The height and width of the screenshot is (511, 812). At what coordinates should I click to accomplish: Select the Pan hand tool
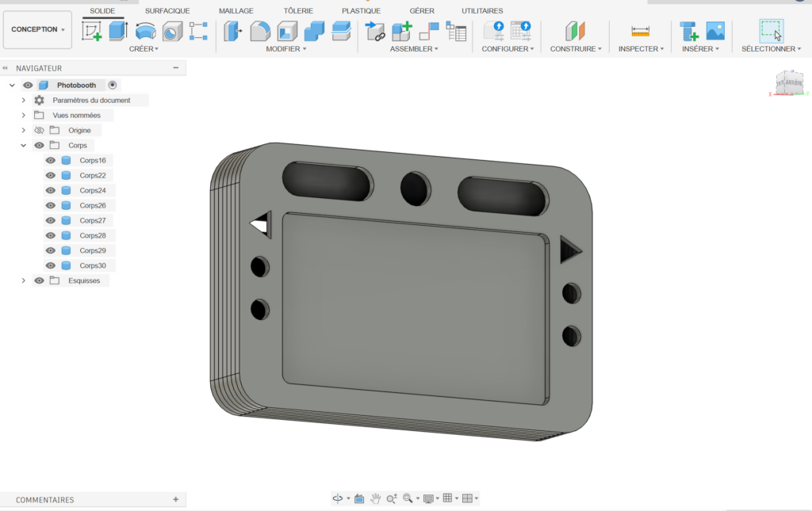375,498
